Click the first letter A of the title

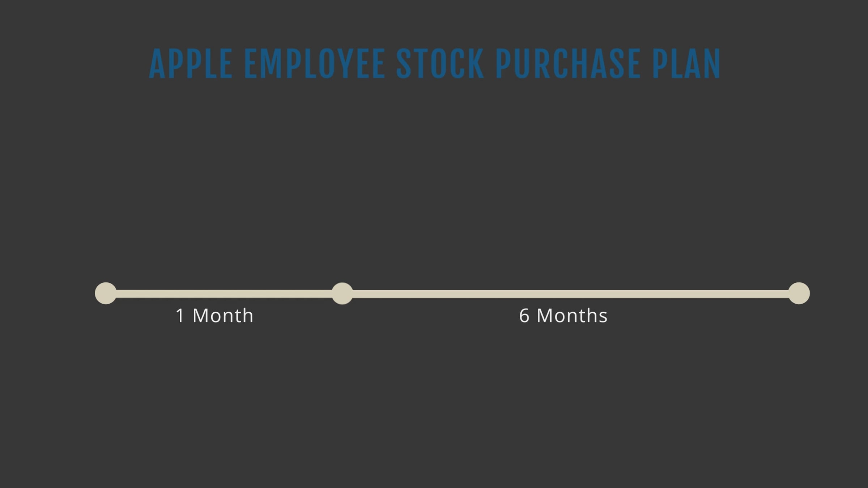157,64
